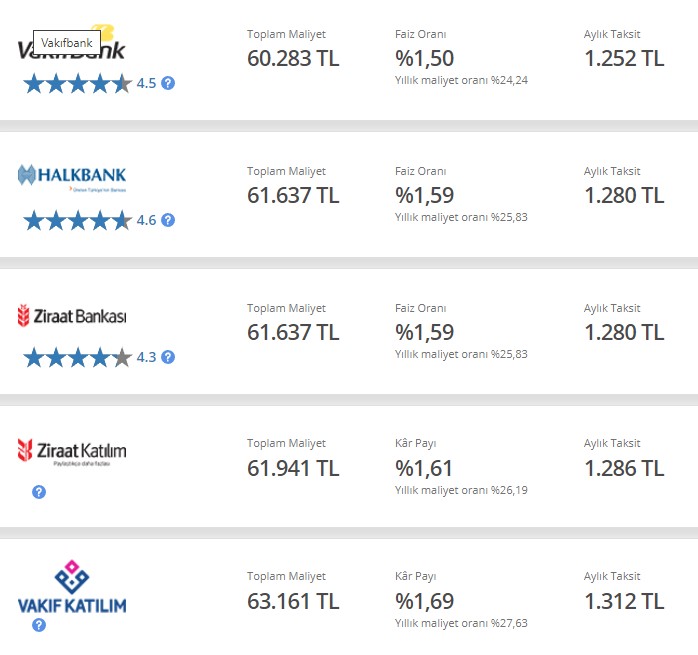Click Vakıf Katılım annual cost rate %27,63
The height and width of the screenshot is (655, 698).
tap(461, 623)
